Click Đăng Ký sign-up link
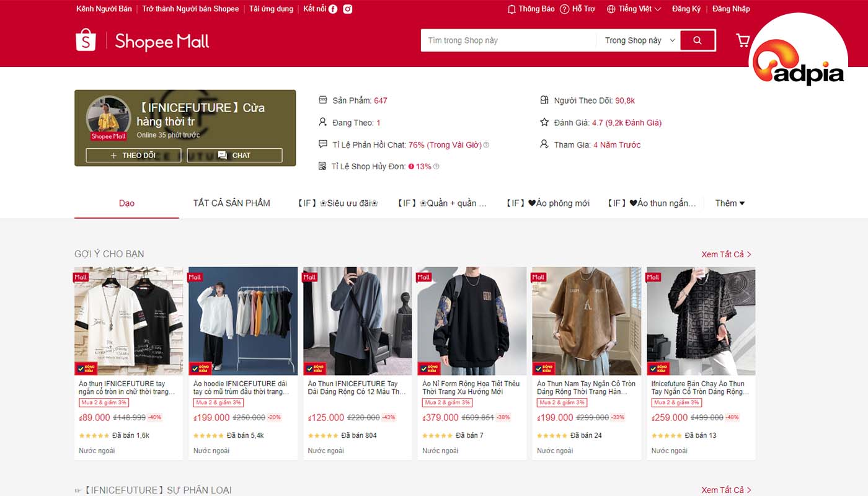This screenshot has width=868, height=496. tap(686, 9)
